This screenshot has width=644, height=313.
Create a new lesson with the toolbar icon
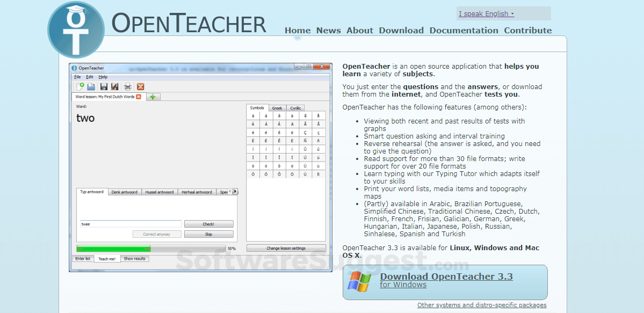coord(81,86)
